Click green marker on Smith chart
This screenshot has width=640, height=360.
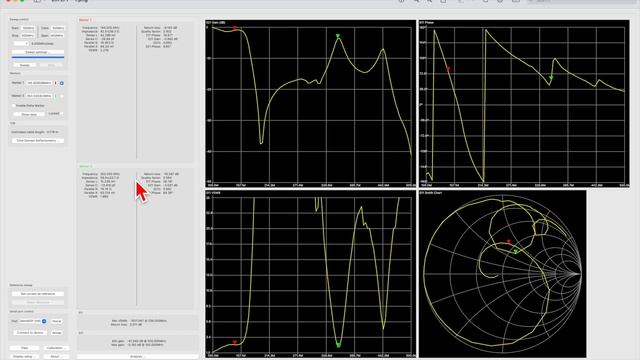(516, 251)
